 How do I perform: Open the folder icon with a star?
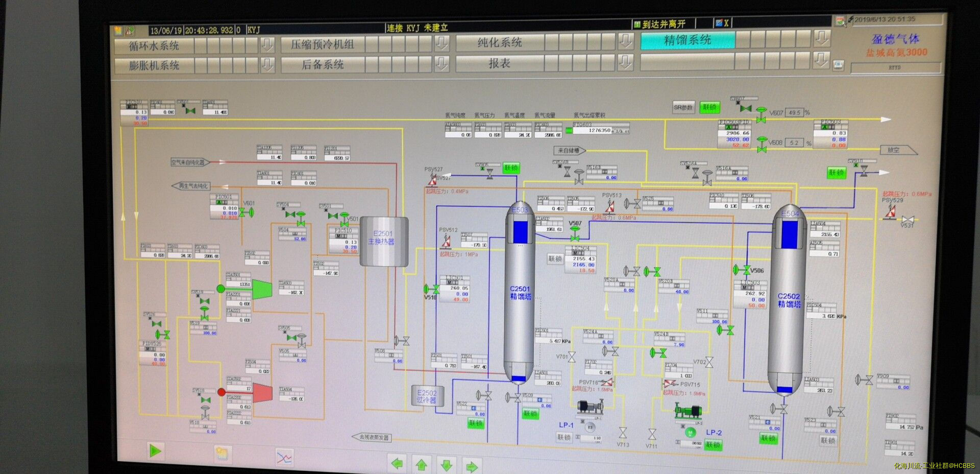tap(223, 454)
